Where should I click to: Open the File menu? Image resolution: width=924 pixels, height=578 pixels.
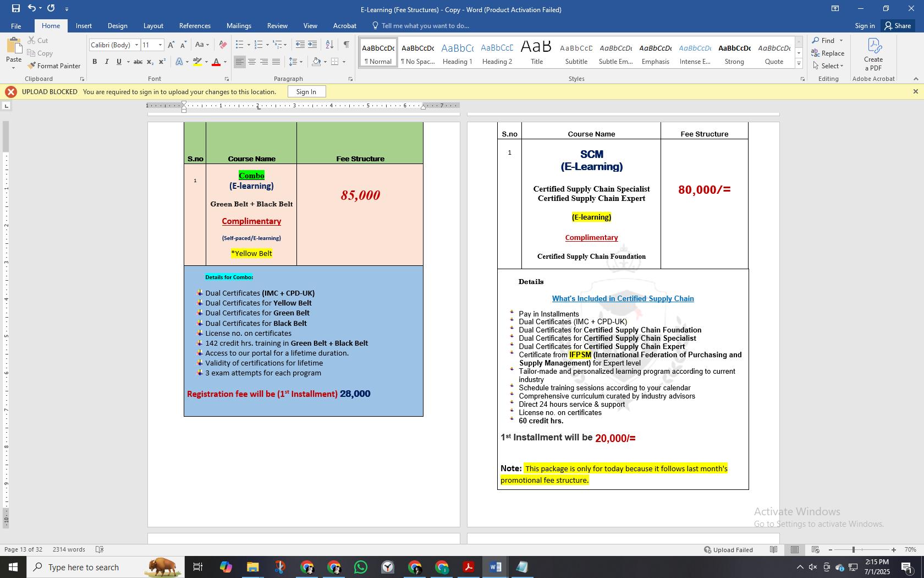pyautogui.click(x=16, y=26)
